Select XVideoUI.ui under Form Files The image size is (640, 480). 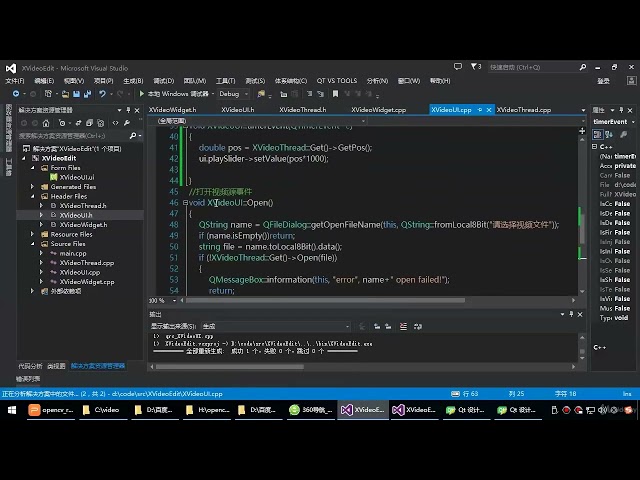76,177
